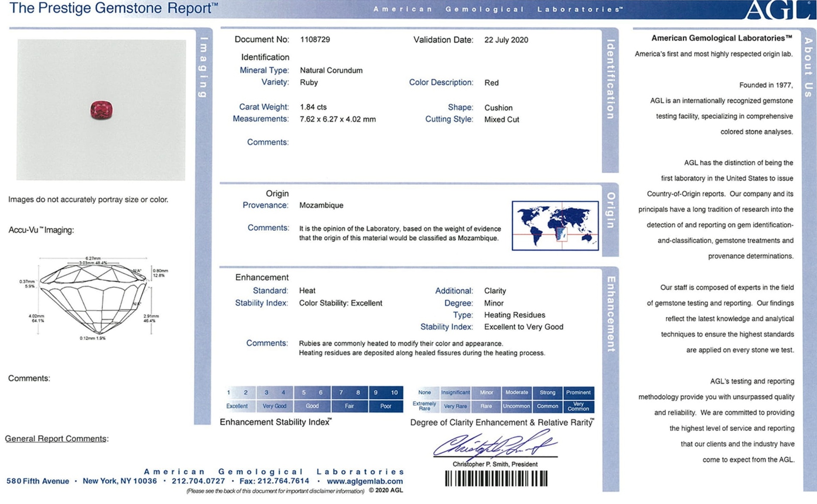Viewport: 817px width, 504px height.
Task: Click the Extremely Rare rarity cell
Action: 424,406
